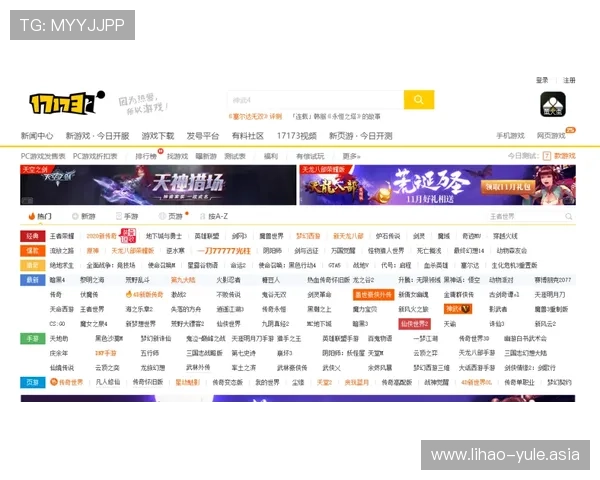Focus the 王者世界 game filter input

coord(526,217)
